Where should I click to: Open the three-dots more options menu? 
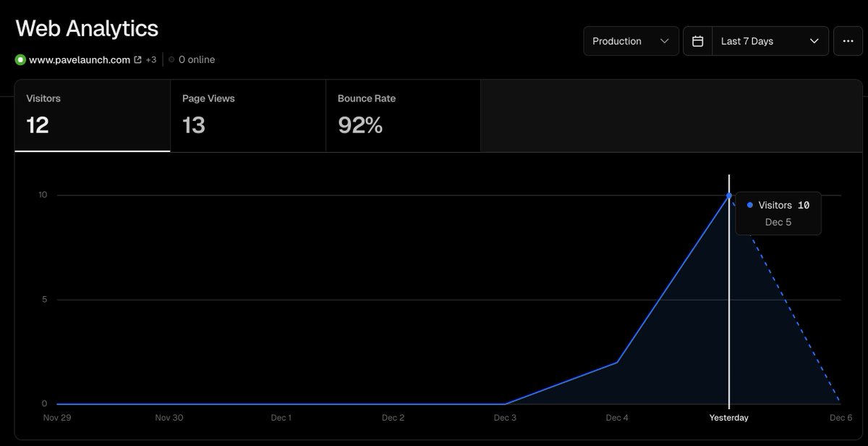click(848, 41)
